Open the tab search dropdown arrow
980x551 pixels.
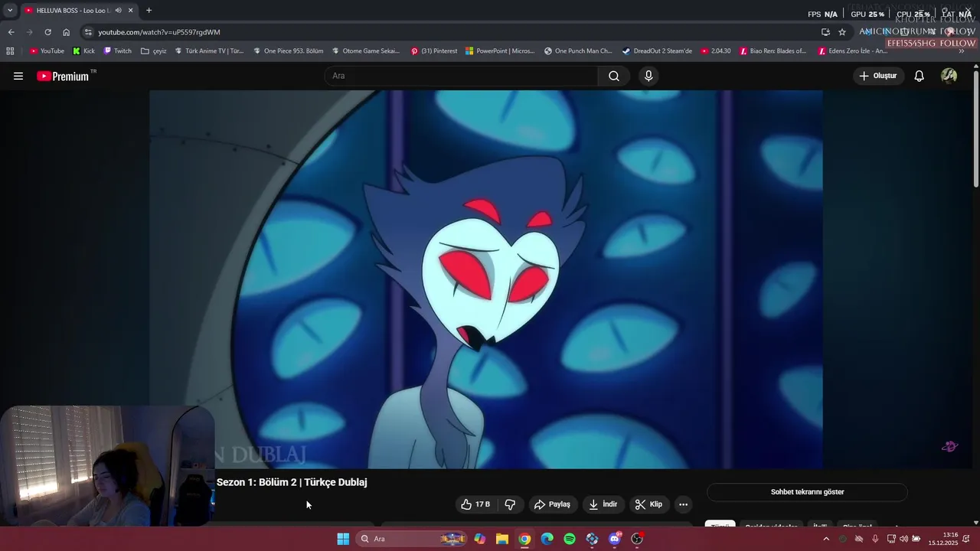(10, 11)
